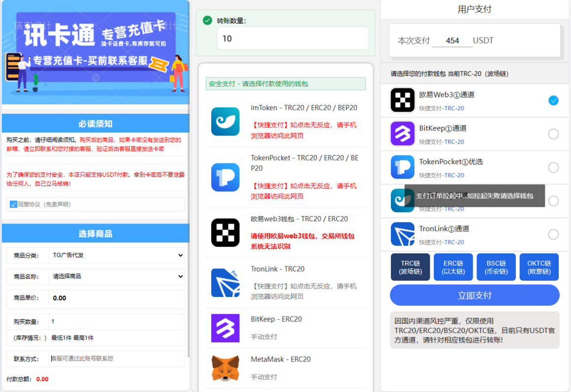The image size is (571, 392).
Task: Select the TronLink①通道 radio button
Action: (553, 234)
